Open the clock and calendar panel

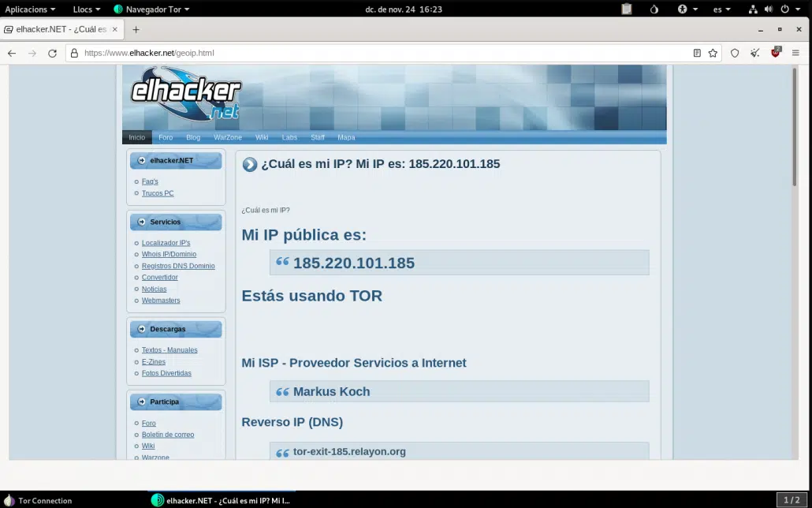[x=404, y=9]
